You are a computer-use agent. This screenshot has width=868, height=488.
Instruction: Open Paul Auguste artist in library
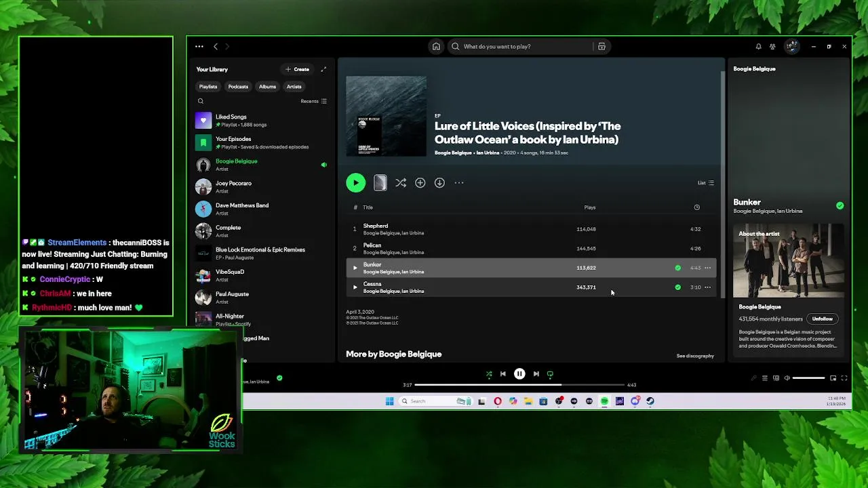point(262,298)
